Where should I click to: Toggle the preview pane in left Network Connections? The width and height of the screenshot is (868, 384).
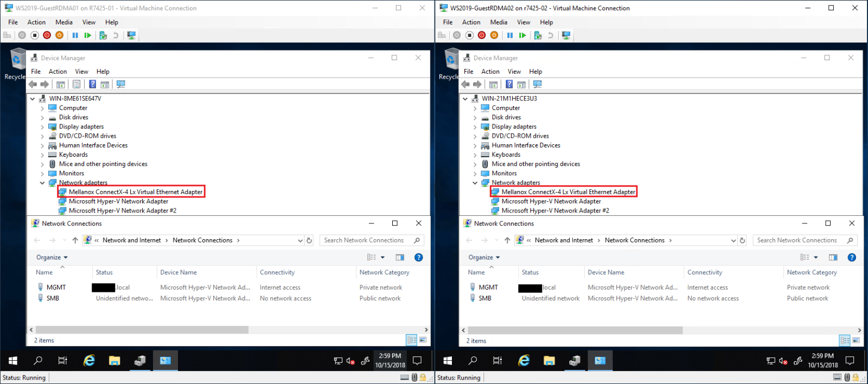tap(400, 258)
